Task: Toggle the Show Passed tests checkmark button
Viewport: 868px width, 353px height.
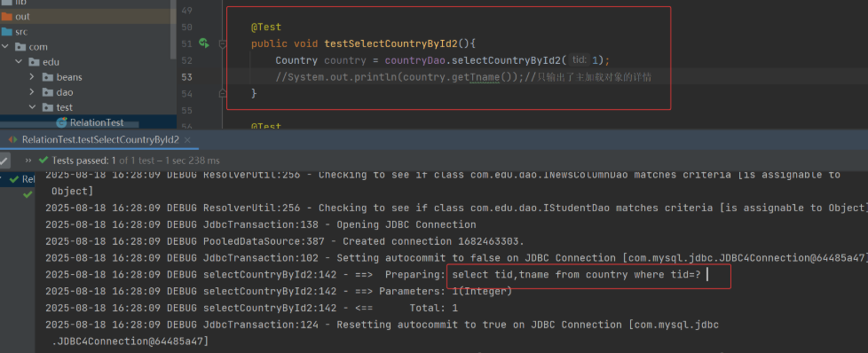Action: [x=4, y=161]
